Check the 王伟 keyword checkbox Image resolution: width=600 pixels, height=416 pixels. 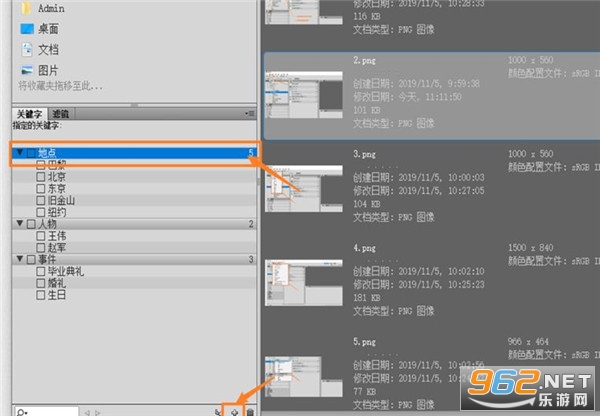click(x=41, y=236)
